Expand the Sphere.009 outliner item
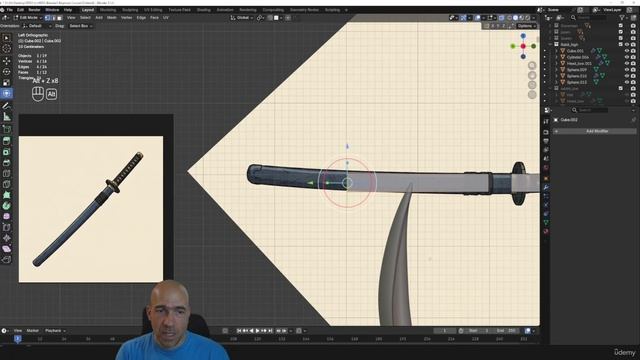This screenshot has width=640, height=360. coord(556,70)
